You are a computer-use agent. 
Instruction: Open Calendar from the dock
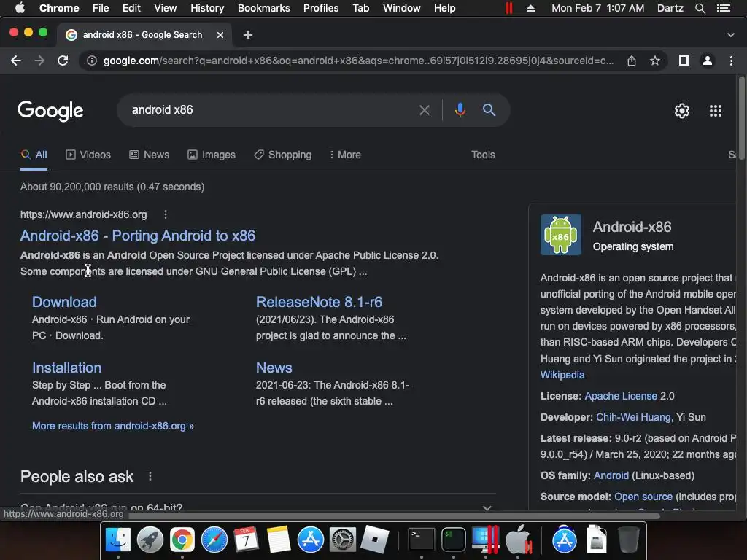click(246, 540)
